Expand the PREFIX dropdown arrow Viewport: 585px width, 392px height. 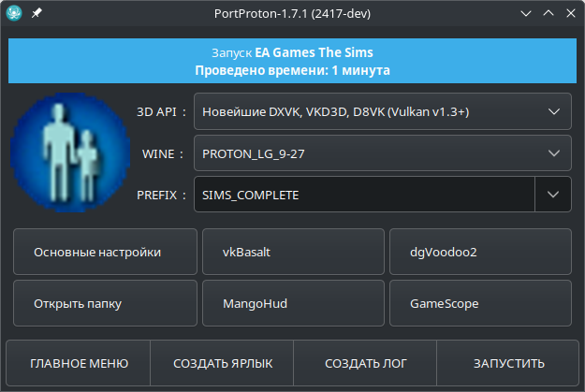553,195
